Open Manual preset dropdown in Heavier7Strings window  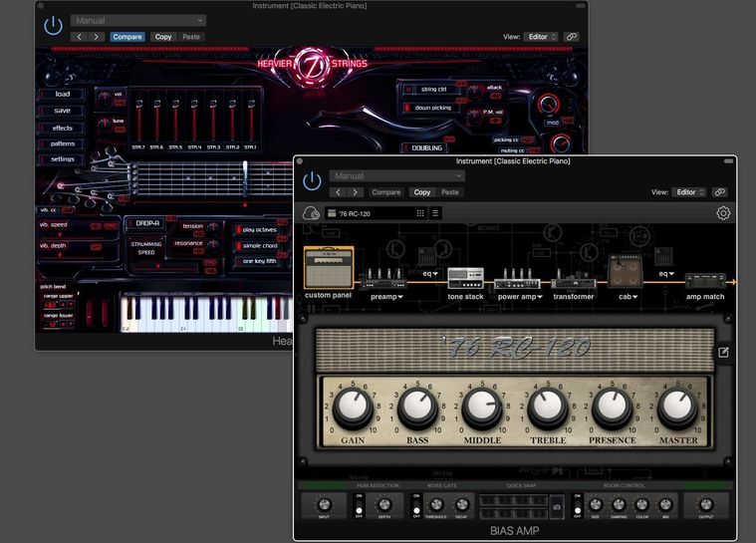coord(138,20)
